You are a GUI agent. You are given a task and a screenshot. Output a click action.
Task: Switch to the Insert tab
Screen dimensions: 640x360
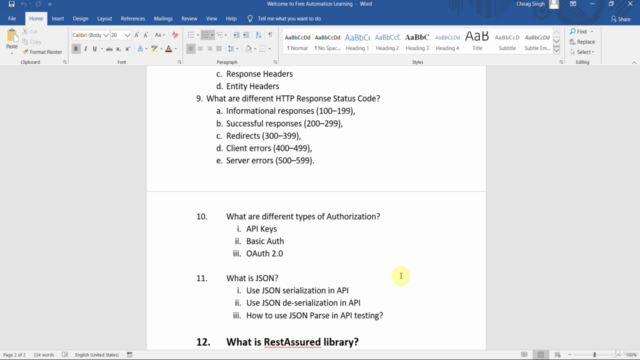(x=58, y=19)
